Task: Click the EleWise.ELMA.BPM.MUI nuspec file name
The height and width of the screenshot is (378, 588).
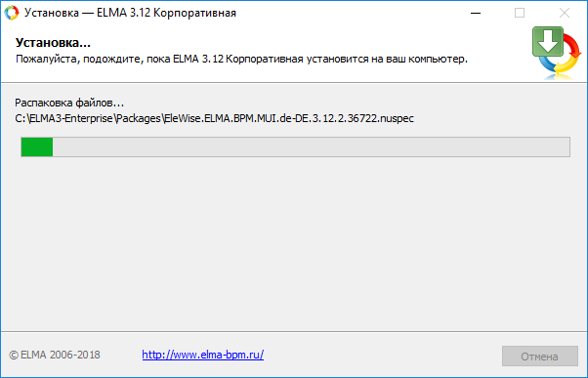Action: (289, 118)
